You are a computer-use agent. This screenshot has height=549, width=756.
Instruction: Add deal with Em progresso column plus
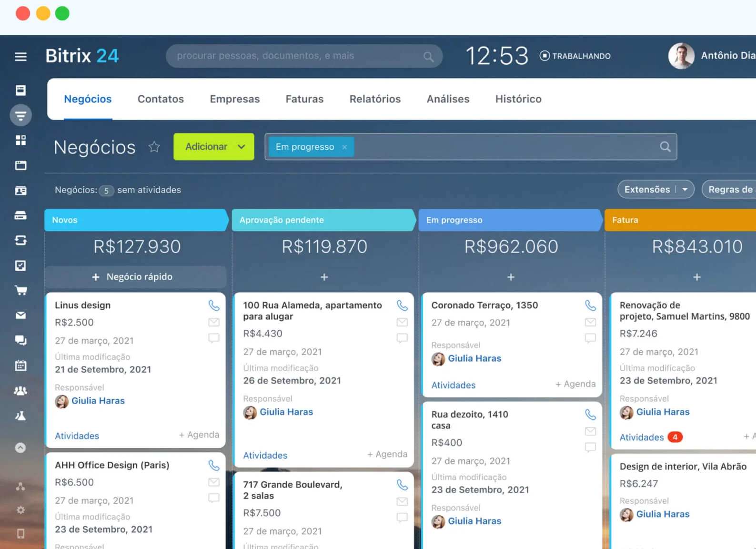(511, 277)
